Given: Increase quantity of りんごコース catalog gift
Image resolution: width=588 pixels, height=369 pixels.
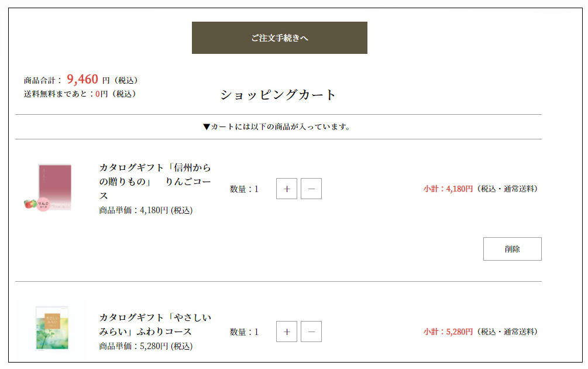Looking at the screenshot, I should click(x=287, y=189).
